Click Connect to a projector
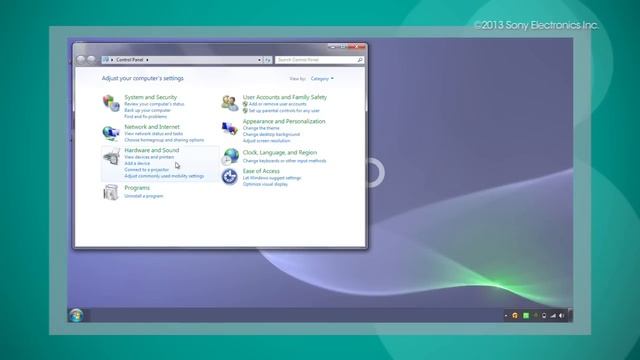 pyautogui.click(x=147, y=169)
